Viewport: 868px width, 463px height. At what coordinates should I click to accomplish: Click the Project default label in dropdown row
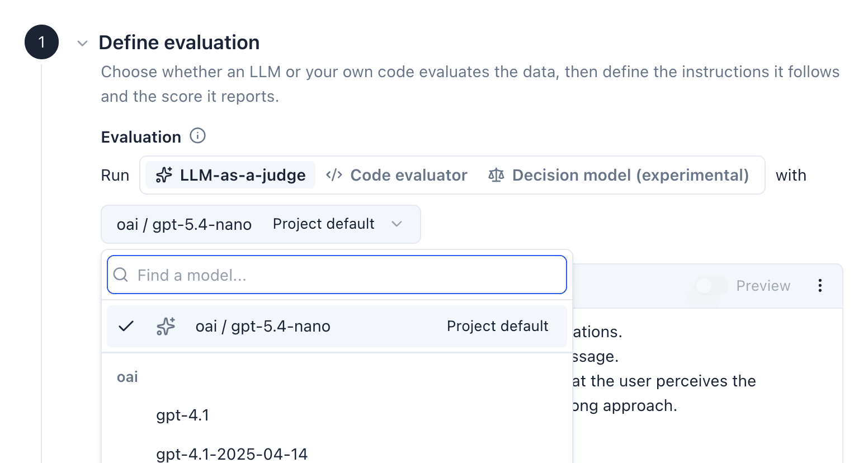point(497,326)
